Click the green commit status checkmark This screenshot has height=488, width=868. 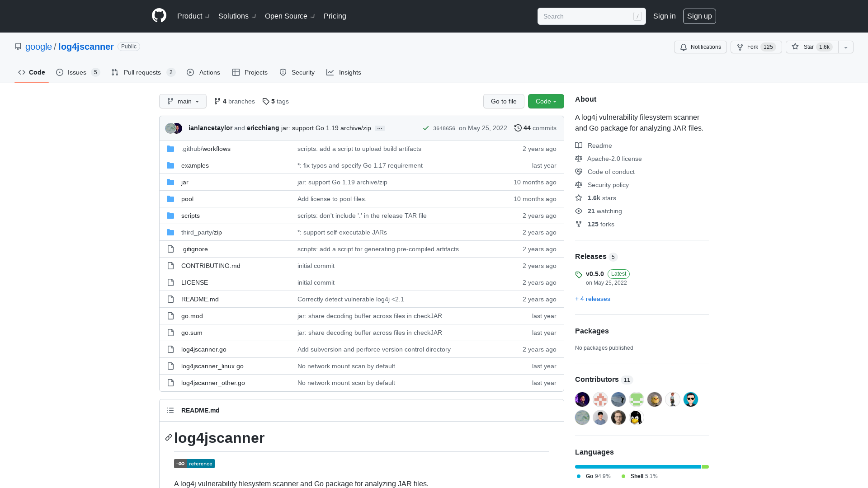pos(426,128)
